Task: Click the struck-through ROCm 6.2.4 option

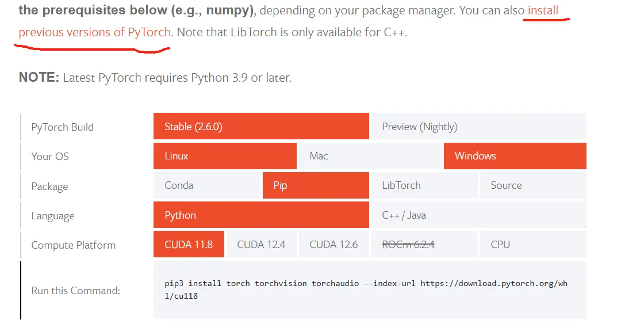Action: point(408,245)
